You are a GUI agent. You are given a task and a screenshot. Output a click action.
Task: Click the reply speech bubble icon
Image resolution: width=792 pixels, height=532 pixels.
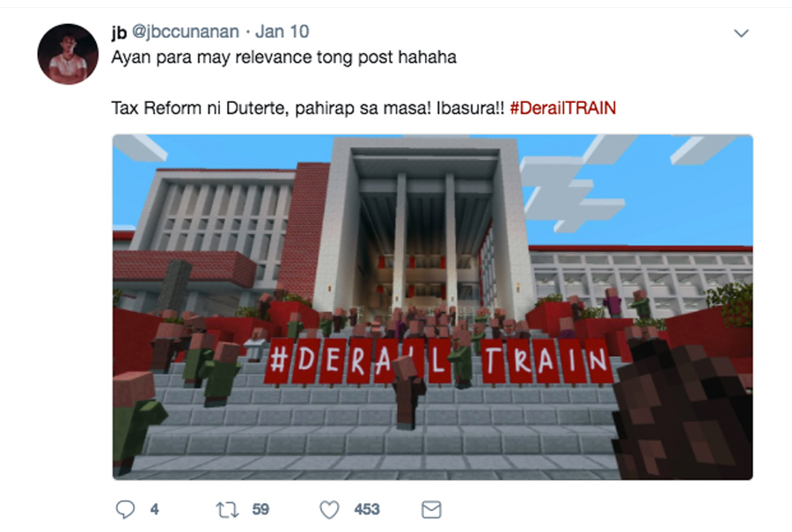[125, 509]
